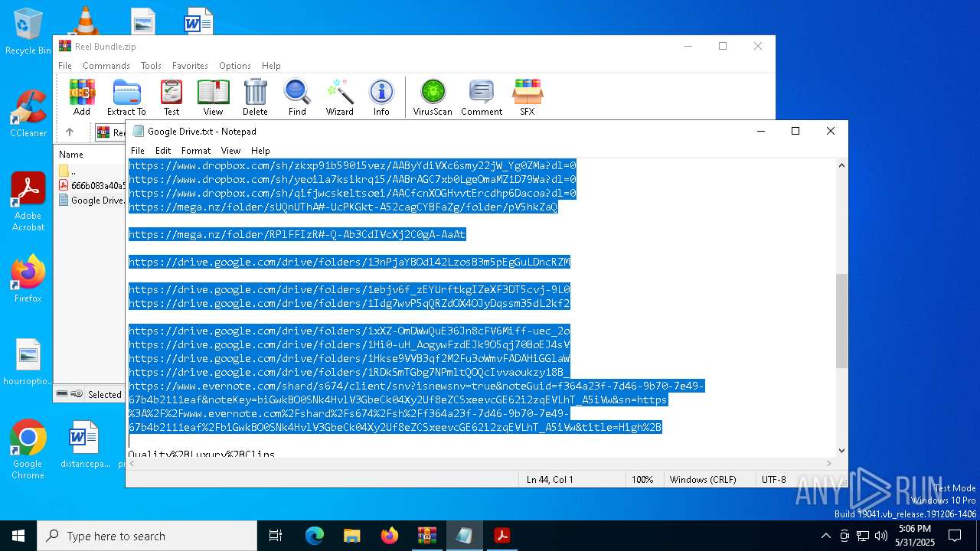The image size is (980, 551).
Task: Open the WinRAR Help menu
Action: tap(271, 66)
